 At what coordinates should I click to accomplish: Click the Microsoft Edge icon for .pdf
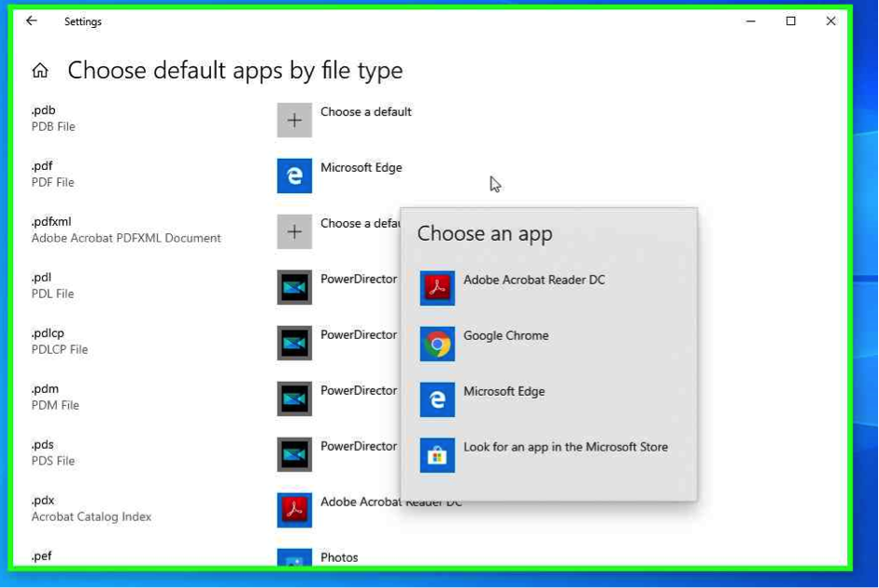(x=294, y=175)
